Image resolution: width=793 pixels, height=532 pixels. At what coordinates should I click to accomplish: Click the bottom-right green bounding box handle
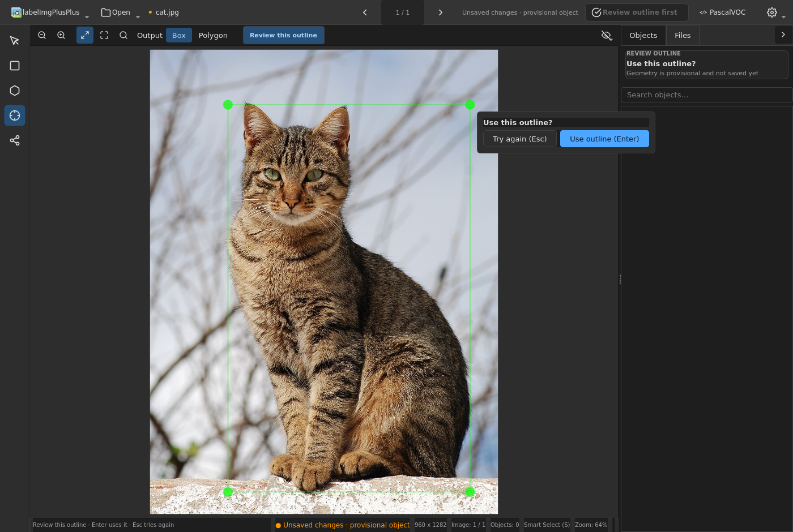click(x=470, y=492)
